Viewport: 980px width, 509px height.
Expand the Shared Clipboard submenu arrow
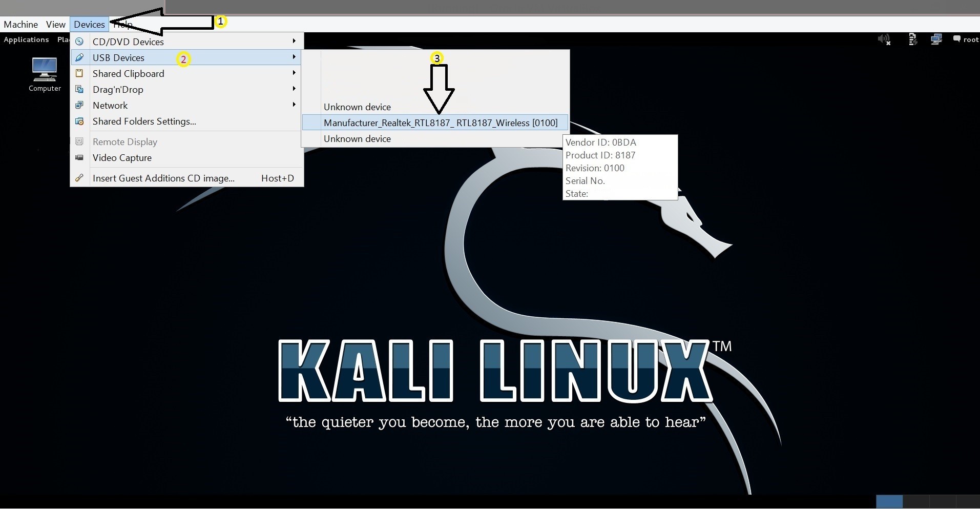(x=294, y=73)
